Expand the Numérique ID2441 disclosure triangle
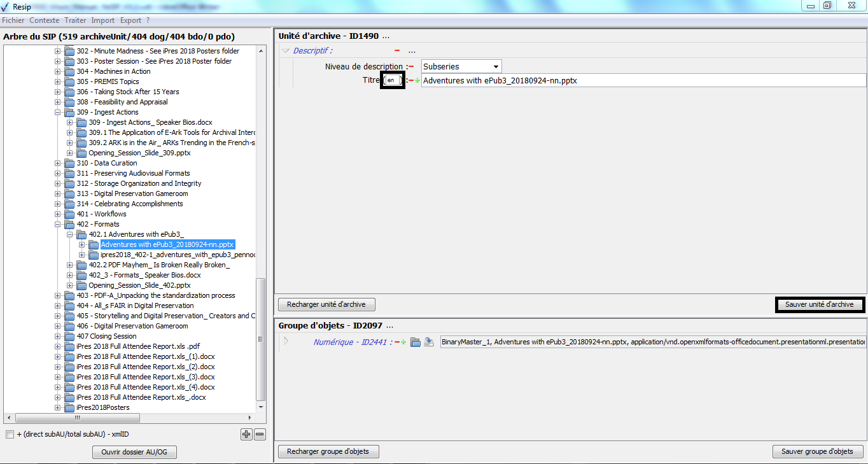868x464 pixels. point(286,341)
